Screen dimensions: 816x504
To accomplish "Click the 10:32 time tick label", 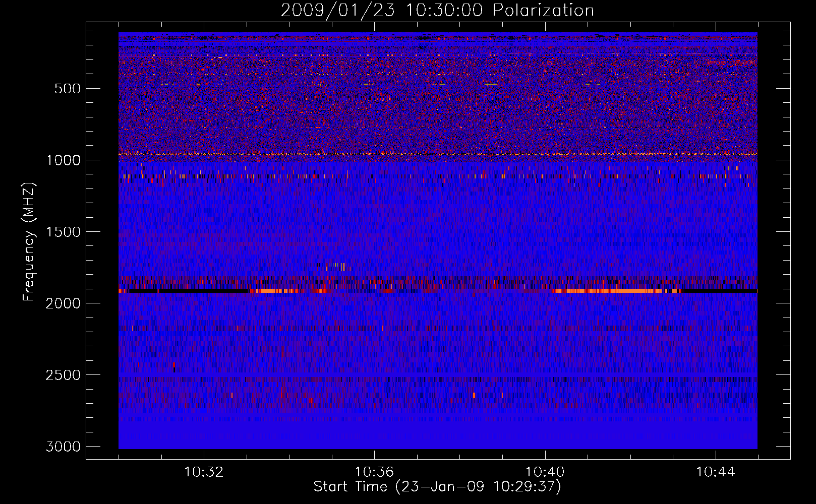I will [204, 472].
